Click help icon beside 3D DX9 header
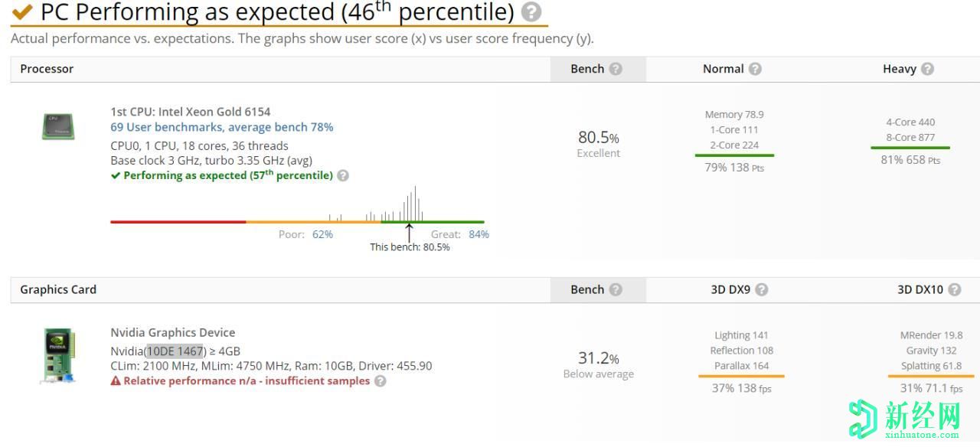The image size is (980, 447). [x=761, y=289]
